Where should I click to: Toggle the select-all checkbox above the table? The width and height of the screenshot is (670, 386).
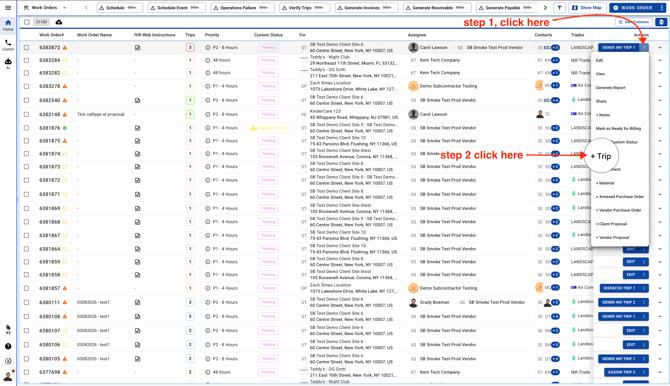(x=27, y=22)
